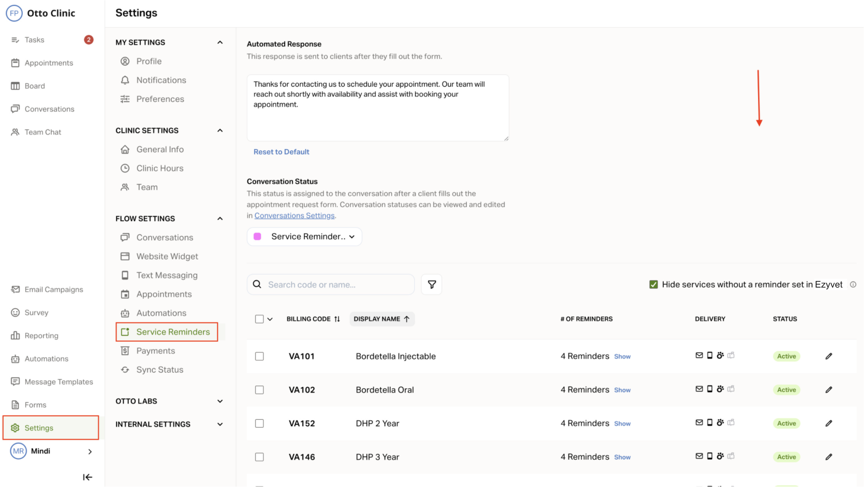Open the filter funnel button
Image resolution: width=868 pixels, height=495 pixels.
click(x=431, y=285)
